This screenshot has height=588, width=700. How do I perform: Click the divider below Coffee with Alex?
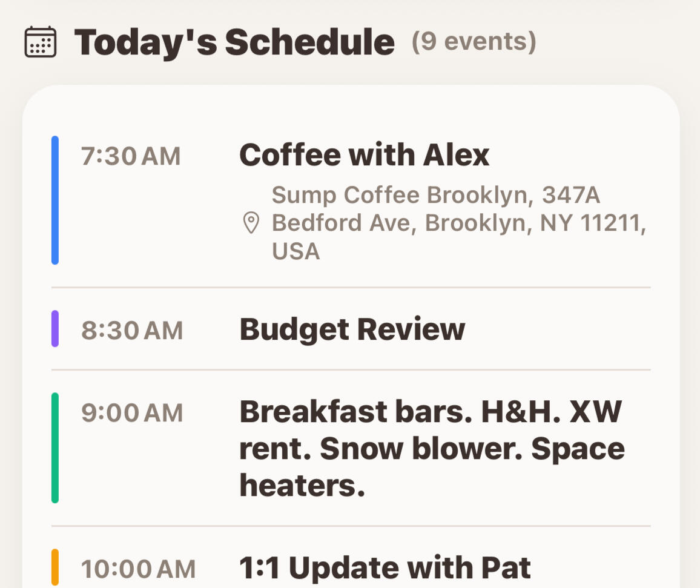(x=351, y=288)
